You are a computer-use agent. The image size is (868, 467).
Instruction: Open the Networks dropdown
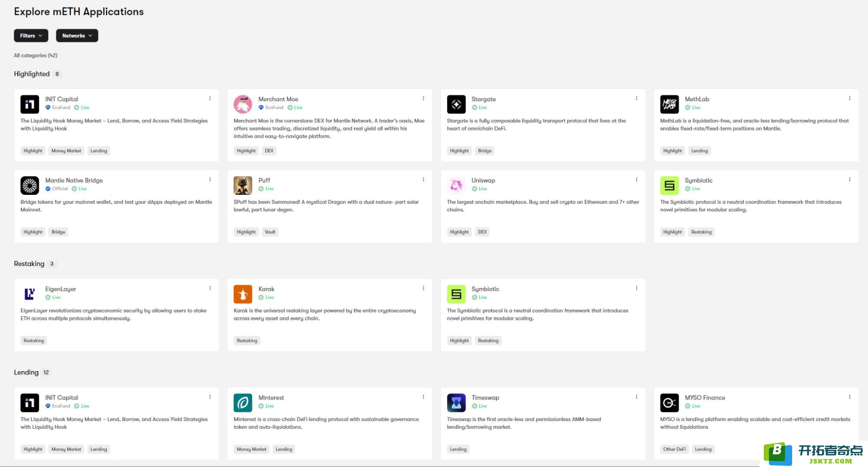pos(77,36)
